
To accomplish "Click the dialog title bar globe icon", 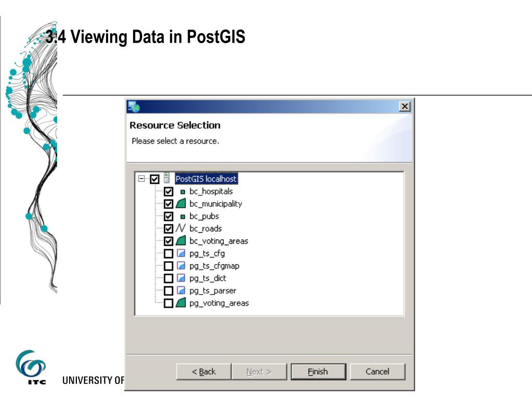I will [x=134, y=107].
